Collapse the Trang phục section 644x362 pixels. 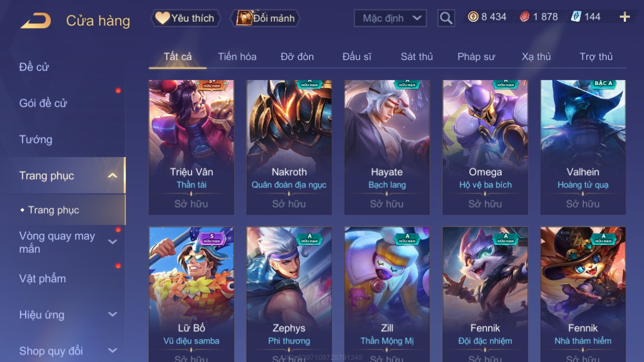point(112,176)
